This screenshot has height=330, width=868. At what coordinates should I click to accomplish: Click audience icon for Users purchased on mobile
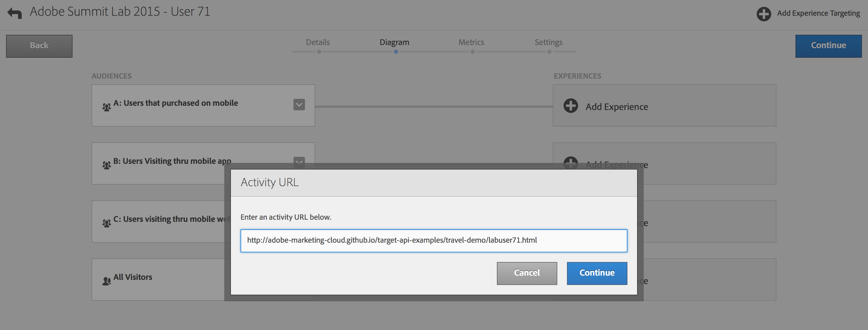click(106, 107)
